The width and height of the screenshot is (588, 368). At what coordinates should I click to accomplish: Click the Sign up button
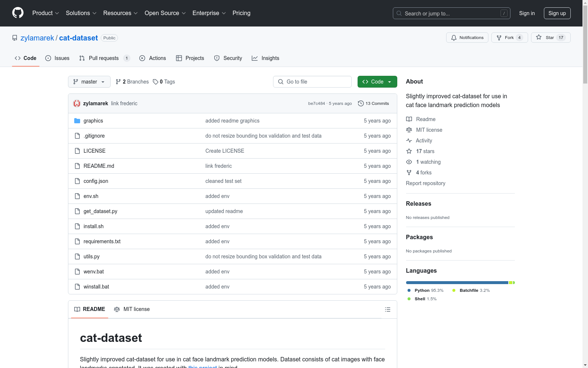pyautogui.click(x=557, y=13)
